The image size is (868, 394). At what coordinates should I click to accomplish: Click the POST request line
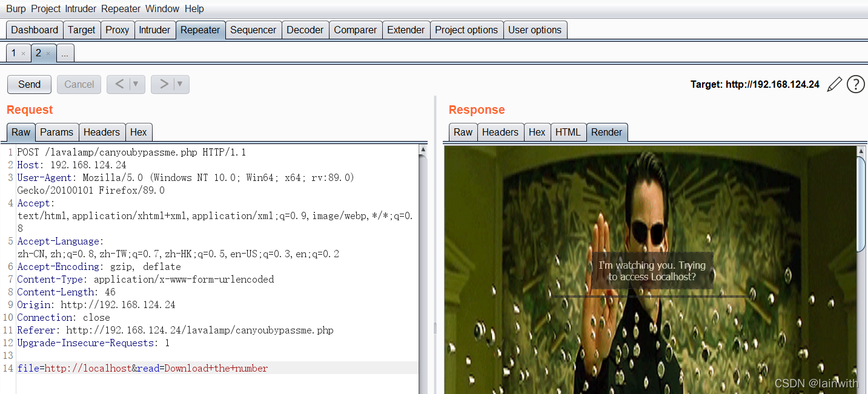tap(131, 153)
